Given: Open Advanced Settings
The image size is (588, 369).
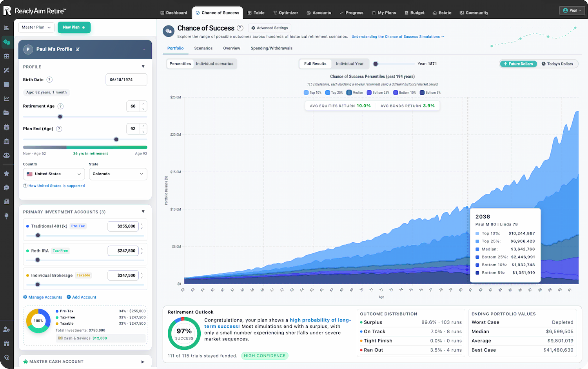Looking at the screenshot, I should click(269, 28).
